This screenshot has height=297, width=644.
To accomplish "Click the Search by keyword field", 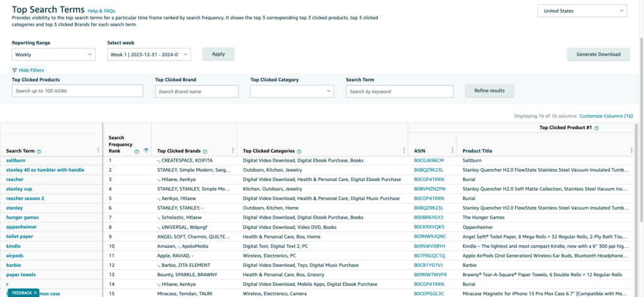I will 399,91.
